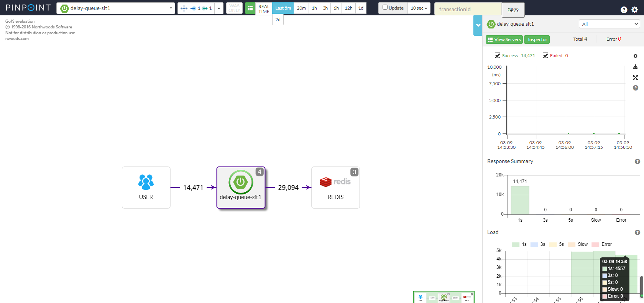The image size is (644, 303).
Task: Toggle 3s legend swatch in Load chart
Action: [534, 244]
